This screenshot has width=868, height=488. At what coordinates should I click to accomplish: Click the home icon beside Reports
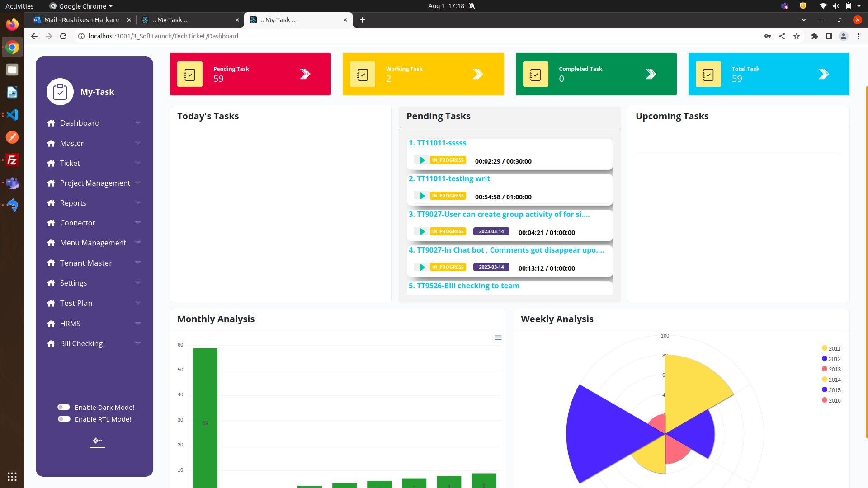pos(51,203)
